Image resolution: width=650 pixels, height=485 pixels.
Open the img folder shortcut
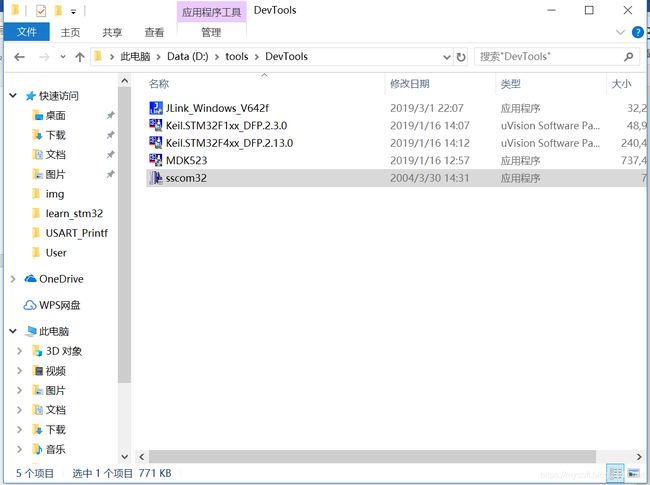click(54, 194)
